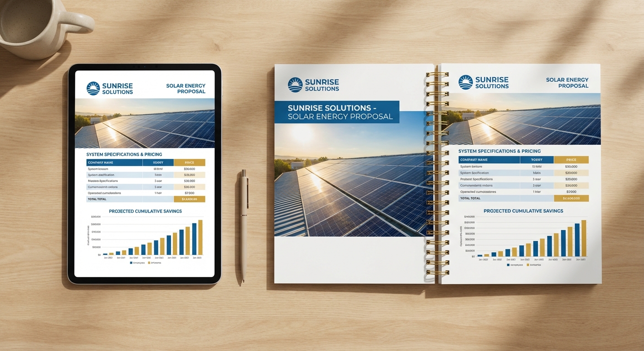The width and height of the screenshot is (644, 351).
Task: Click the blue Employees legend marker under the tablet chart
Action: pos(132,262)
